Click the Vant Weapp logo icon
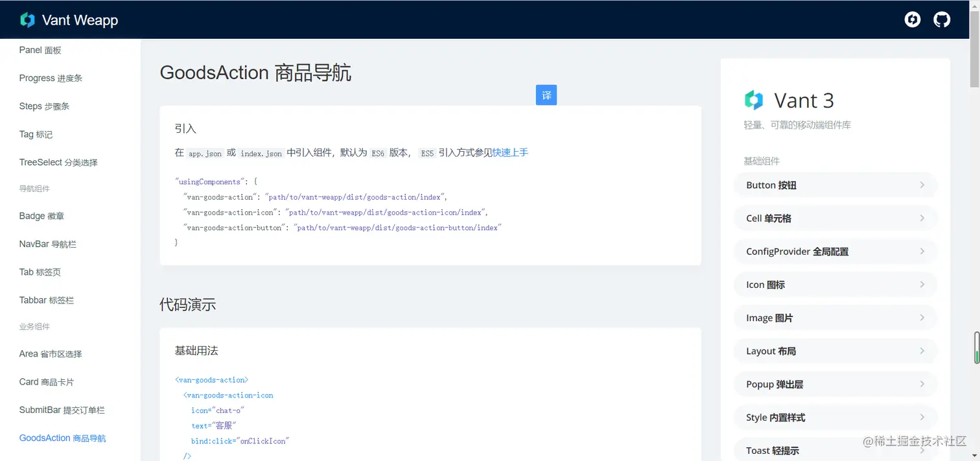This screenshot has width=980, height=461. point(27,20)
